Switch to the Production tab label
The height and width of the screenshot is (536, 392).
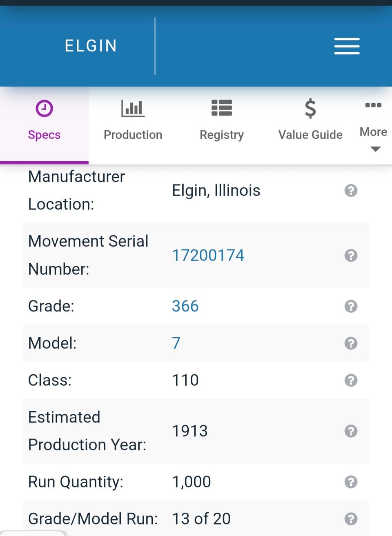[x=133, y=135]
